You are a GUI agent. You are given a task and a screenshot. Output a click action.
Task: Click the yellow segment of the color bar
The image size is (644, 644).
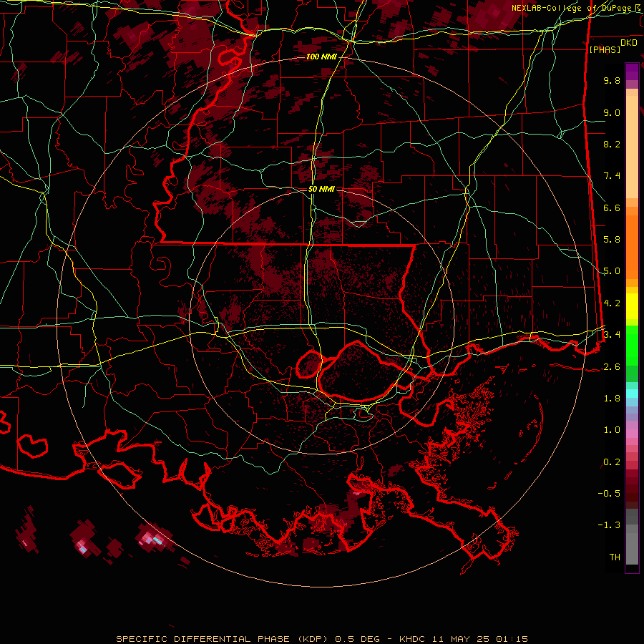[x=632, y=306]
